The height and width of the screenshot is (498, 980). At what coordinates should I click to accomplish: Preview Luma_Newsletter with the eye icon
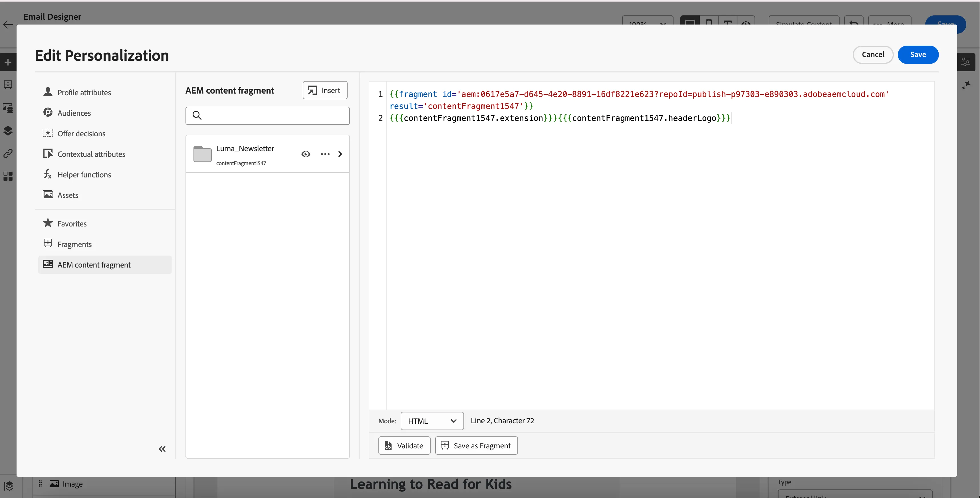(306, 154)
